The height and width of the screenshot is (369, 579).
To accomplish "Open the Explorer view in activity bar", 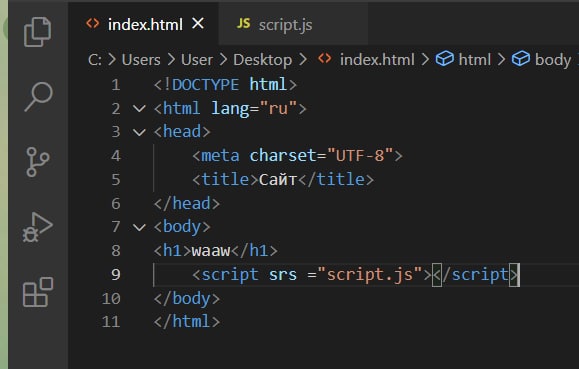I will pyautogui.click(x=37, y=32).
